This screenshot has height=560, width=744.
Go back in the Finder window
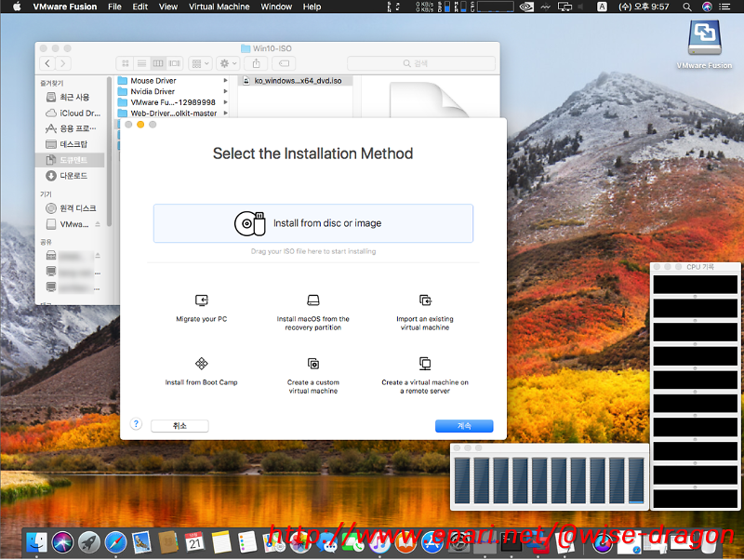tap(47, 63)
